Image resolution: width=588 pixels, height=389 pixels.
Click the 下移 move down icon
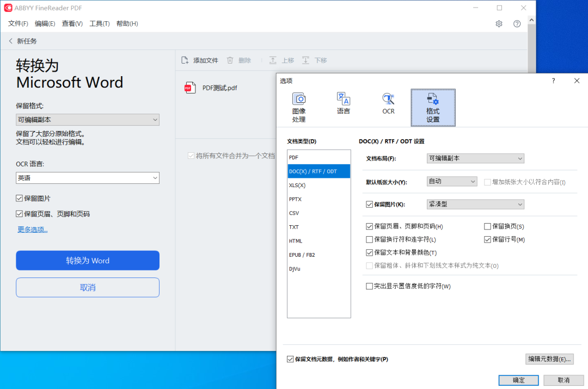305,60
